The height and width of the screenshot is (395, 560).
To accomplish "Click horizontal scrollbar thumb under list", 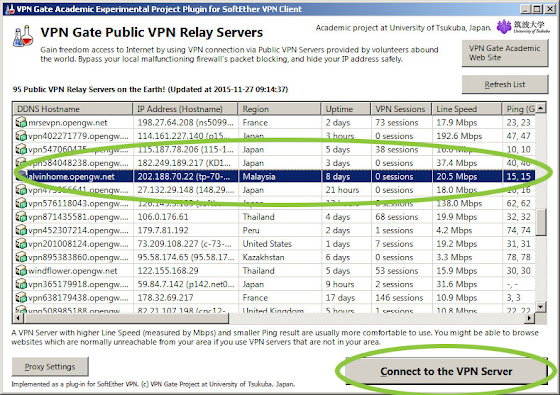I will pyautogui.click(x=126, y=318).
